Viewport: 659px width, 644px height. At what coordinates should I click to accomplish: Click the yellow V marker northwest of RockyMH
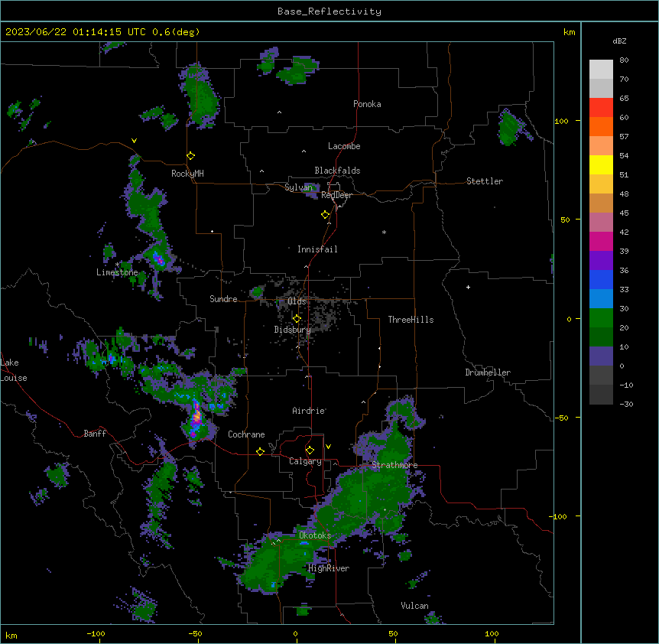(x=134, y=141)
